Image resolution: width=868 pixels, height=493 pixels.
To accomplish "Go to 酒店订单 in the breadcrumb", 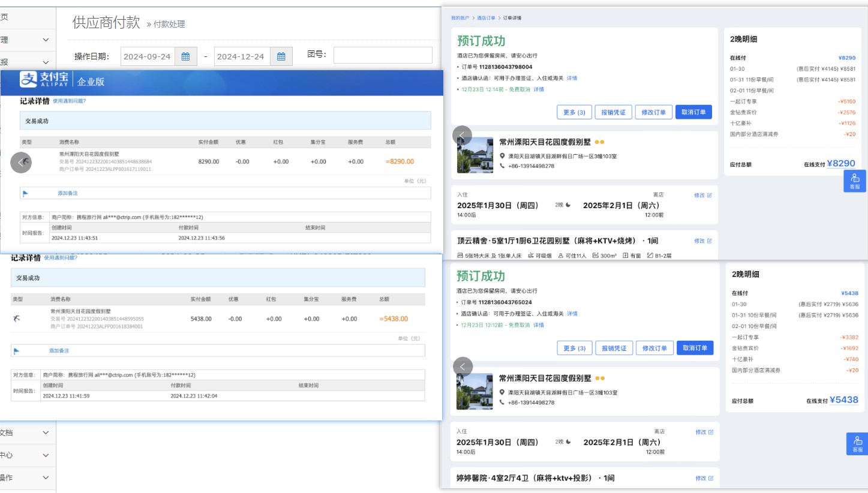I will click(x=485, y=18).
